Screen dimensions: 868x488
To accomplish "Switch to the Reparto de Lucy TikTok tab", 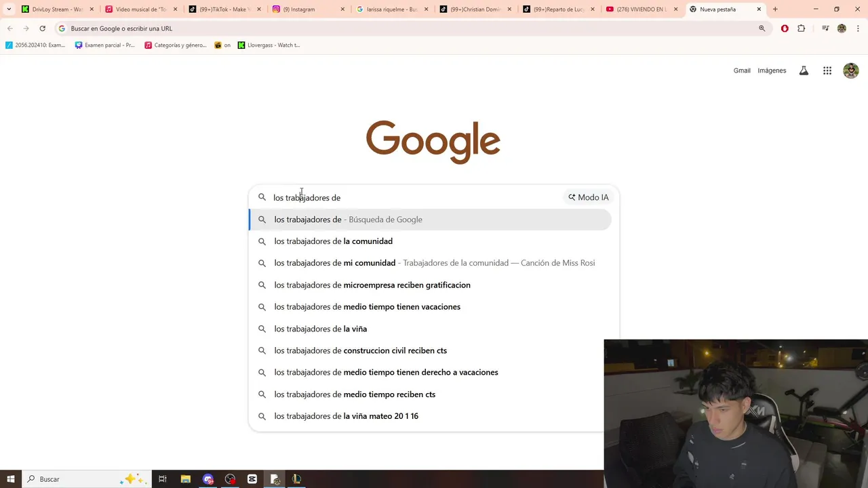I will point(558,9).
